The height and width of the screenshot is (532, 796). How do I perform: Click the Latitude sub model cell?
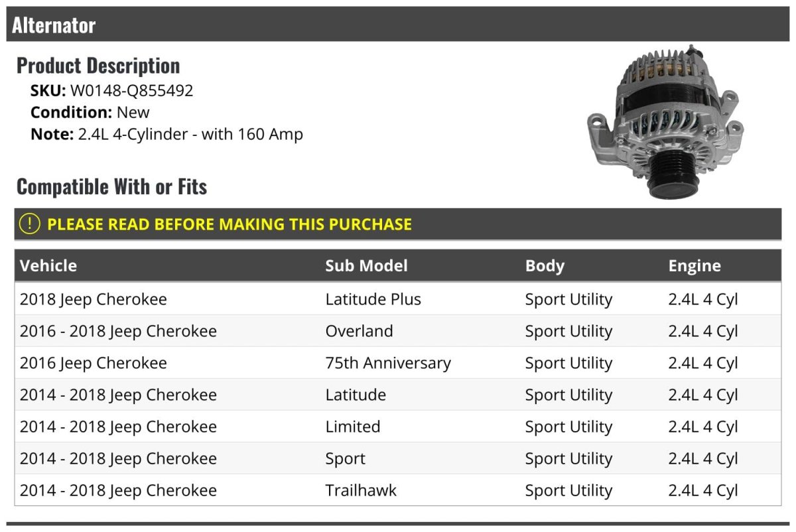click(x=356, y=395)
